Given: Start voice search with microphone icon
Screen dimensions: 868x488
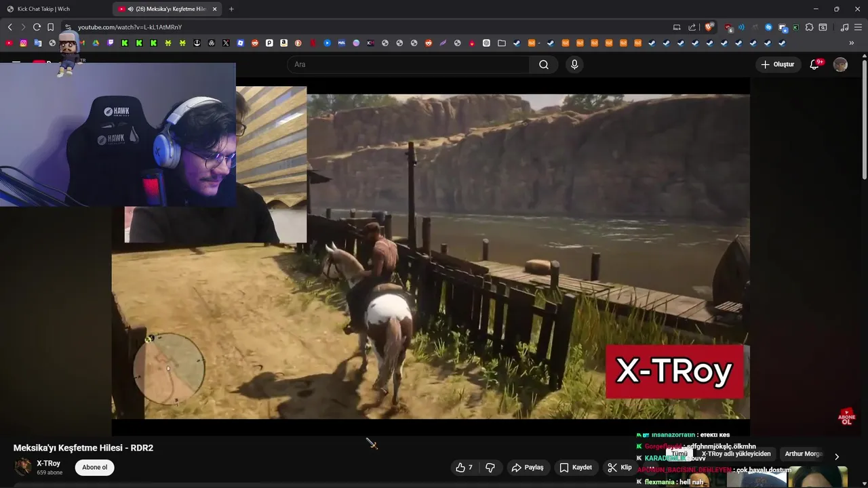Looking at the screenshot, I should coord(574,64).
